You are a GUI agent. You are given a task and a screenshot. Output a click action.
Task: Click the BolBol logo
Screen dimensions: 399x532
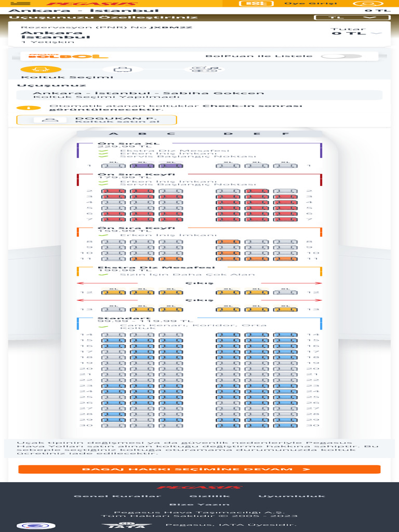pyautogui.click(x=65, y=56)
